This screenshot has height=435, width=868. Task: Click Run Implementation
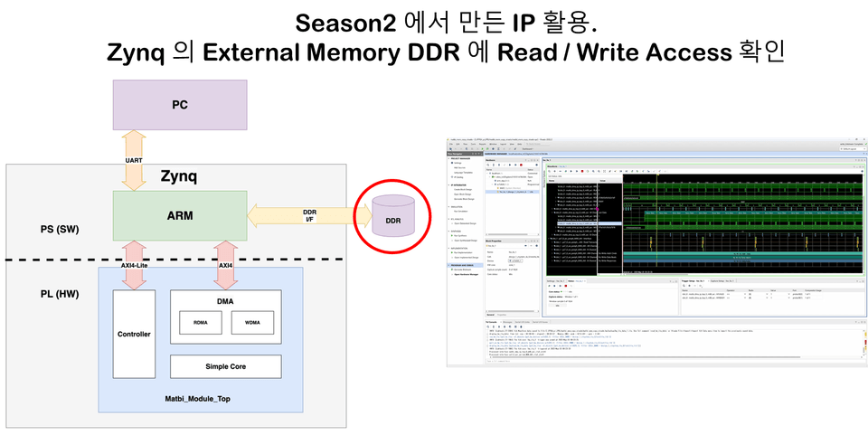(463, 252)
